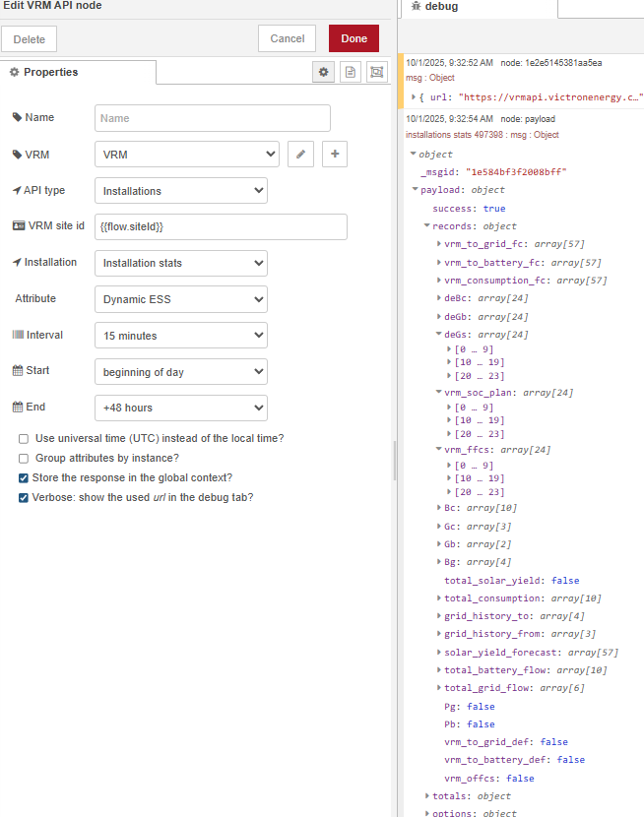
Task: Toggle Group attributes by instance checkbox
Action: pos(24,458)
